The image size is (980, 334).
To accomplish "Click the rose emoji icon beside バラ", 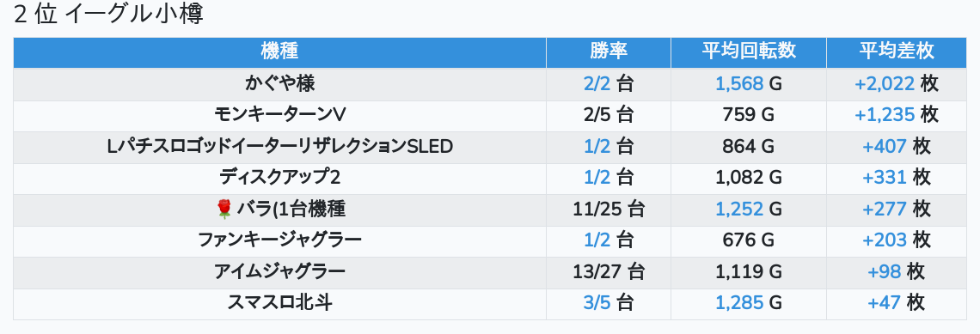I will (224, 210).
